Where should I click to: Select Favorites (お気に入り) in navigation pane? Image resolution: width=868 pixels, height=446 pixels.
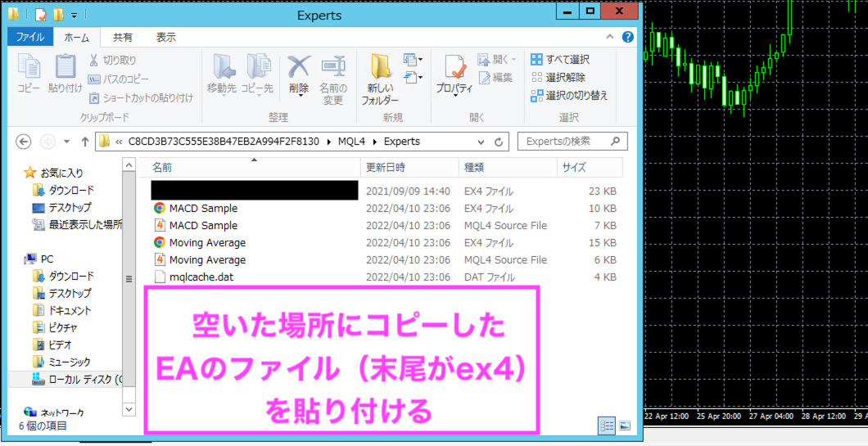(54, 173)
